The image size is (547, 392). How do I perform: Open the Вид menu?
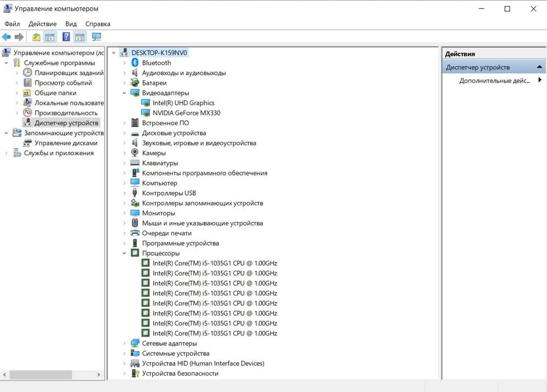(71, 24)
